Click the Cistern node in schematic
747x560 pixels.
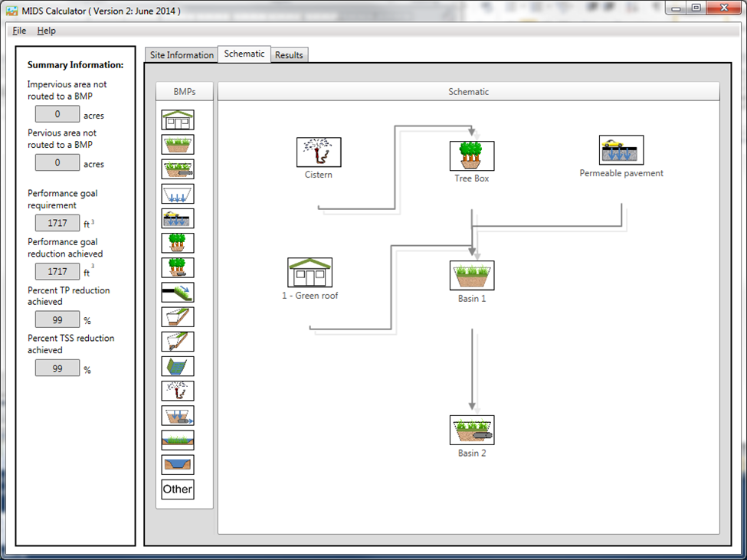tap(318, 152)
